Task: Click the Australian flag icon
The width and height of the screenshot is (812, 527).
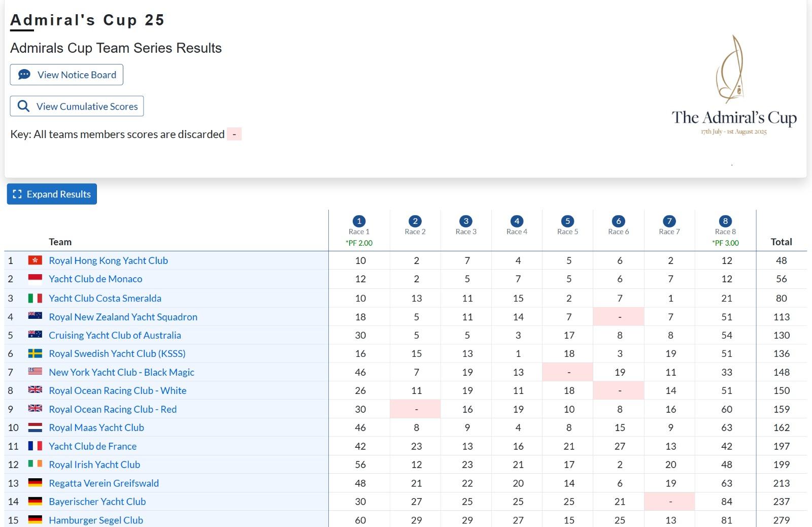Action: point(35,334)
